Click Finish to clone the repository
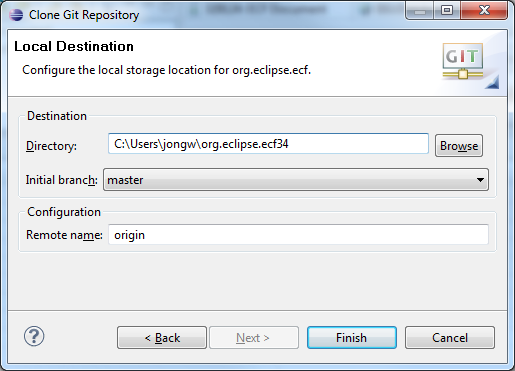515x371 pixels. [x=352, y=338]
